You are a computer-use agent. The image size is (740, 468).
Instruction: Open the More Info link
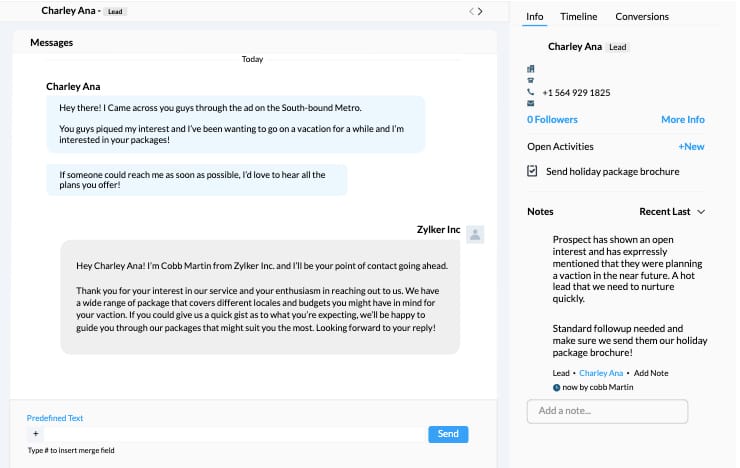click(x=682, y=120)
